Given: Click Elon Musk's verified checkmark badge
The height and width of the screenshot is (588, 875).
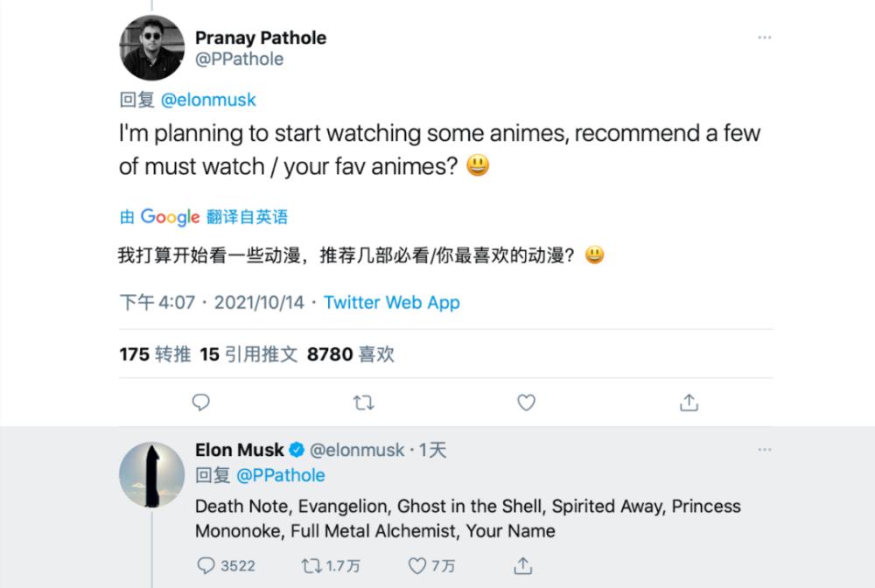Looking at the screenshot, I should [x=295, y=450].
